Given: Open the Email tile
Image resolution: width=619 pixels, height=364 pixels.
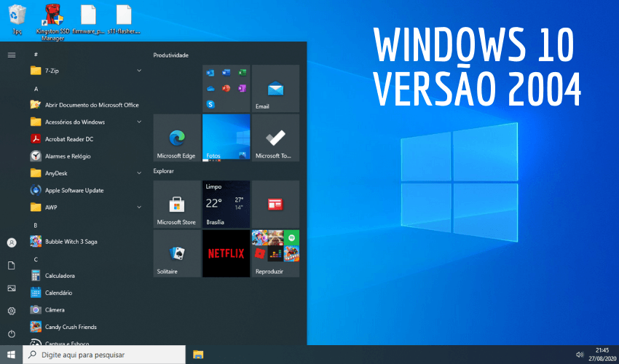Looking at the screenshot, I should [x=275, y=88].
